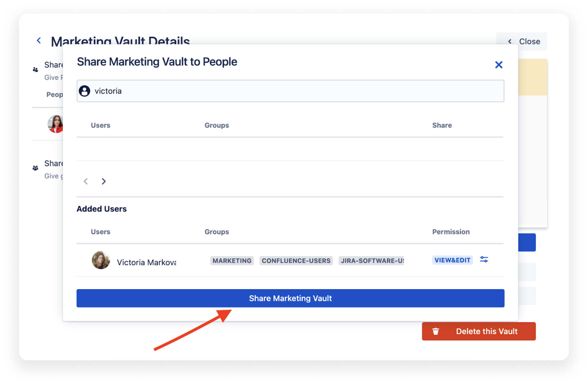Go to previous page of search results

[86, 181]
